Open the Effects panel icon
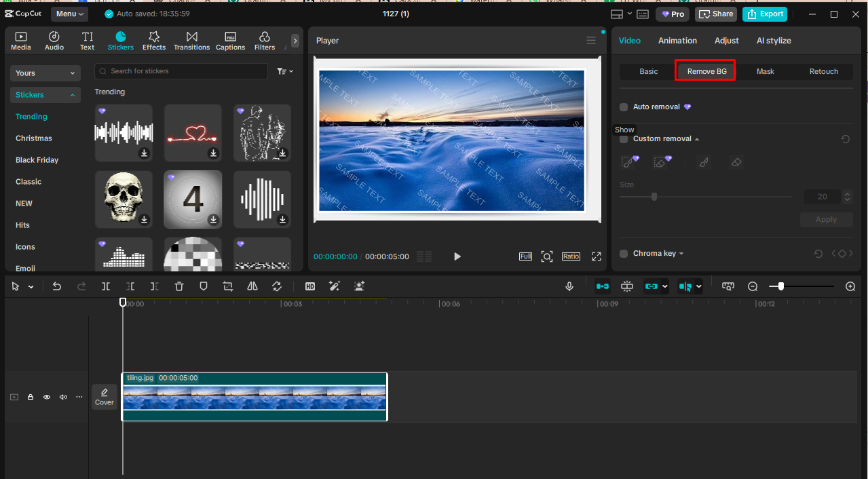 [x=153, y=41]
